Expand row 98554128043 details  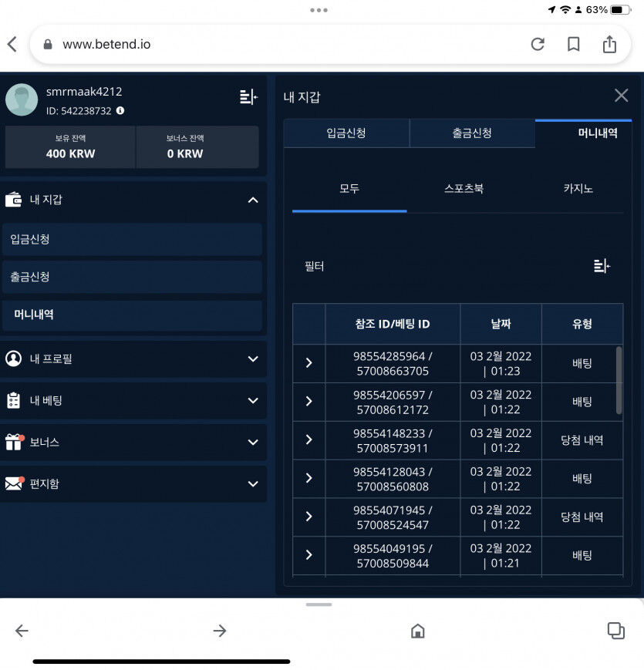click(x=309, y=478)
